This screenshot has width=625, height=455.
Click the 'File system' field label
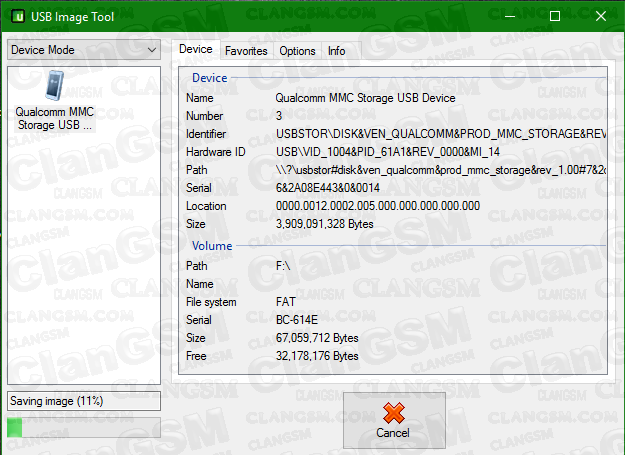[211, 302]
